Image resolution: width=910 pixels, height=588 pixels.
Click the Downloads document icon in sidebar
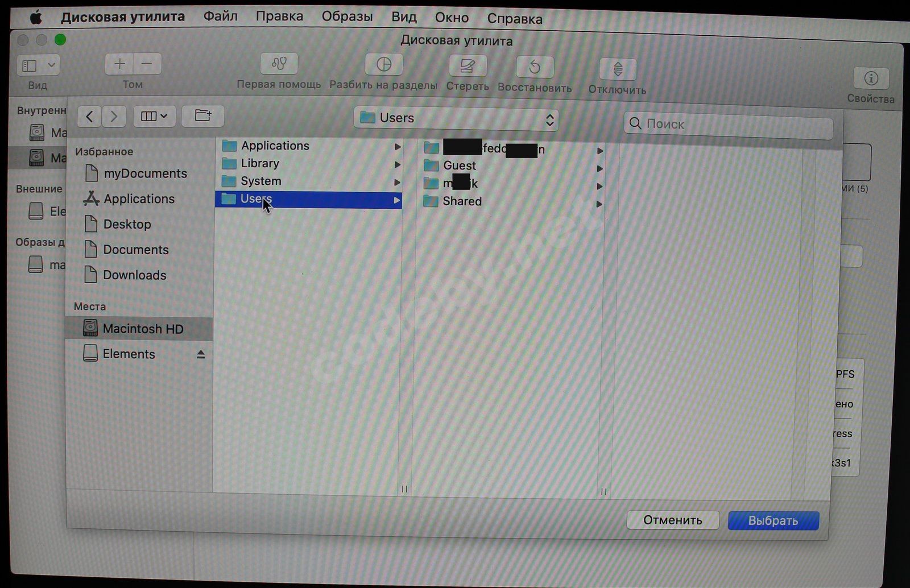coord(90,274)
